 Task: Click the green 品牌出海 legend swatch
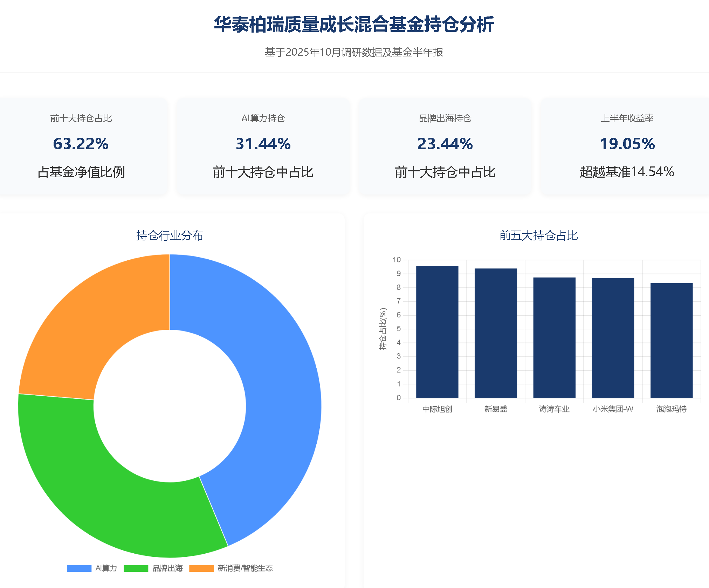[x=136, y=568]
